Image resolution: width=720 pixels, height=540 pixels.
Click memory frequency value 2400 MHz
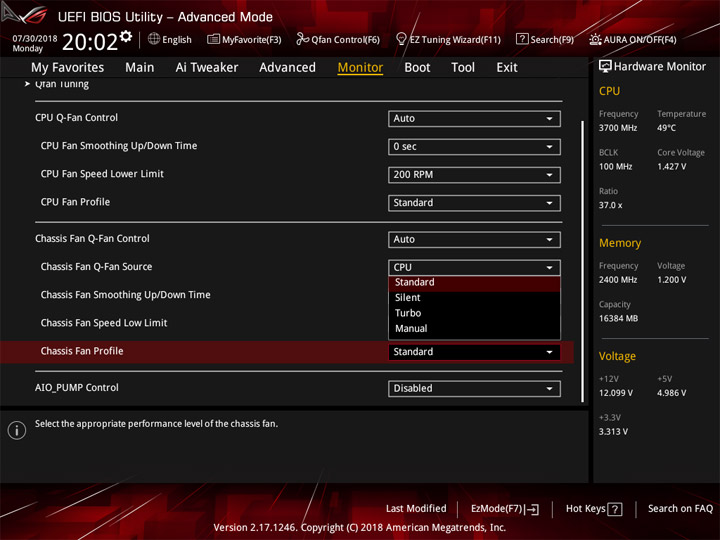click(x=618, y=280)
